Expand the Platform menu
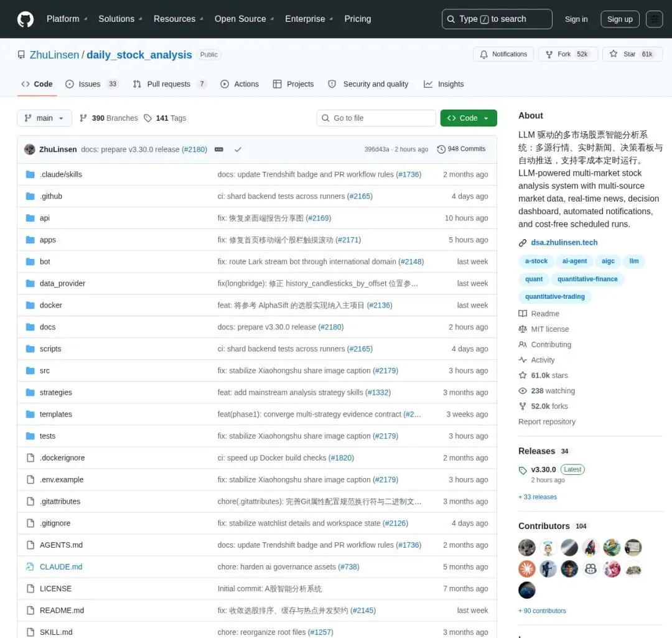672x638 pixels. click(67, 19)
